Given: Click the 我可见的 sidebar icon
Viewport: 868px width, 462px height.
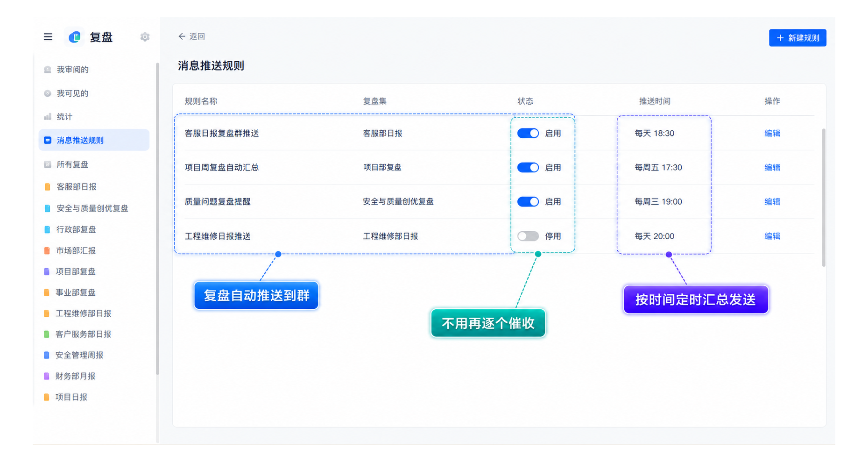Looking at the screenshot, I should tap(48, 93).
